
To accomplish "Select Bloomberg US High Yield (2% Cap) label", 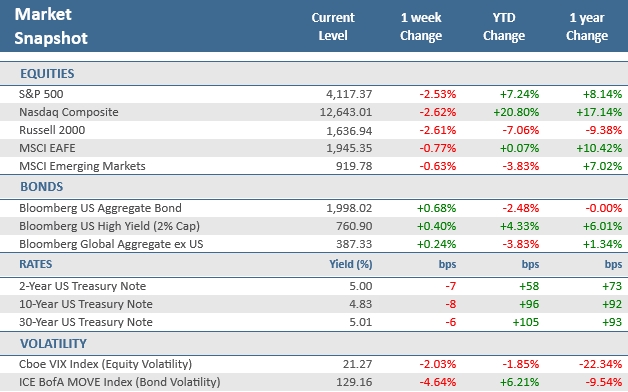I will [x=109, y=226].
